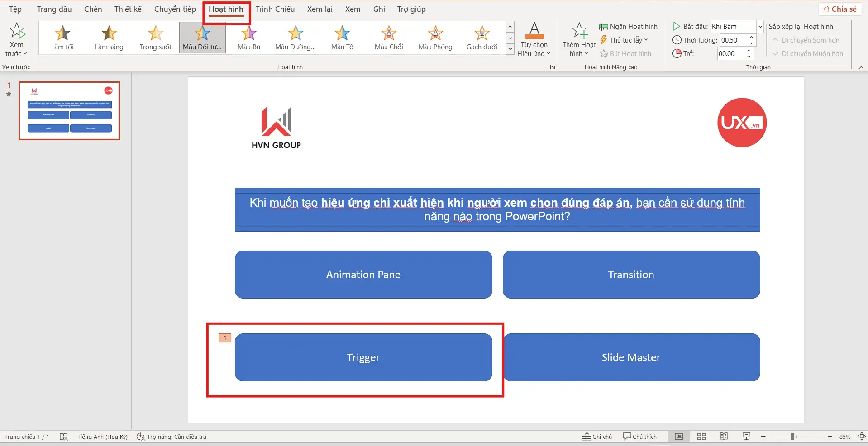Open Thêm Hoạt hình add animation
The height and width of the screenshot is (446, 868).
coord(579,40)
